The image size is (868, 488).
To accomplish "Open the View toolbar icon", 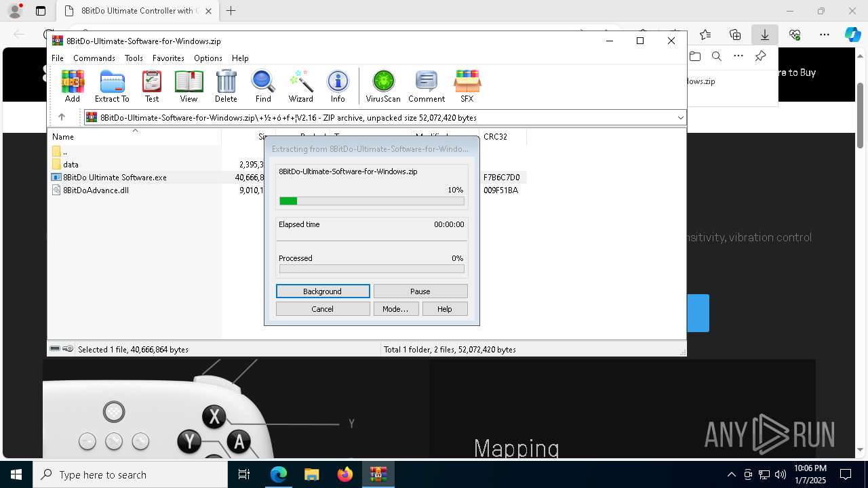I will 189,86.
